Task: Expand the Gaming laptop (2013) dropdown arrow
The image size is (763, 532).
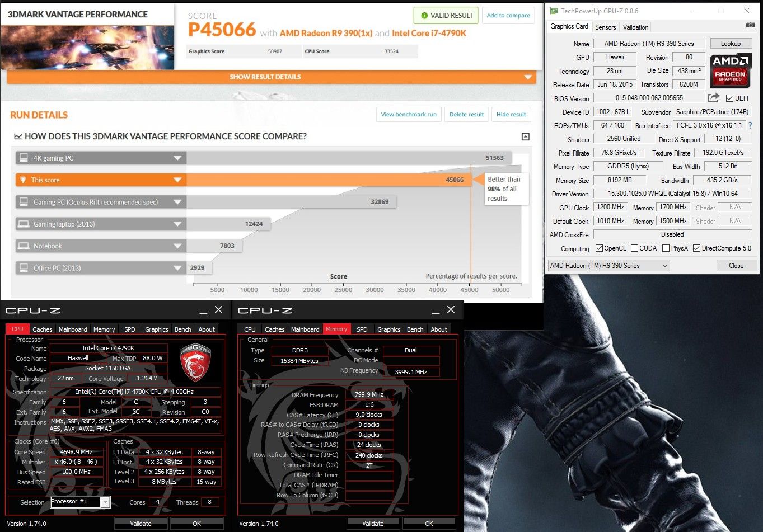Action: tap(177, 224)
